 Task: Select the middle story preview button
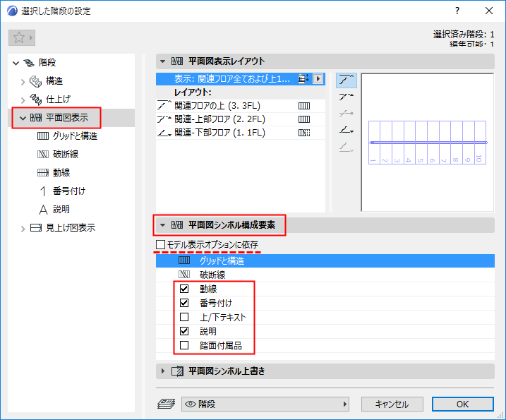347,114
